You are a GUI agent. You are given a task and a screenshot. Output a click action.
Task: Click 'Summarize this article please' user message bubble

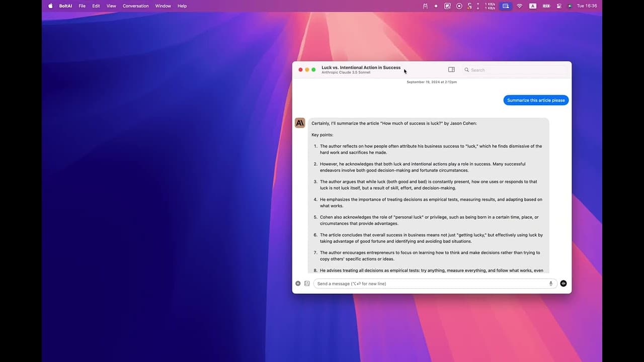[536, 100]
